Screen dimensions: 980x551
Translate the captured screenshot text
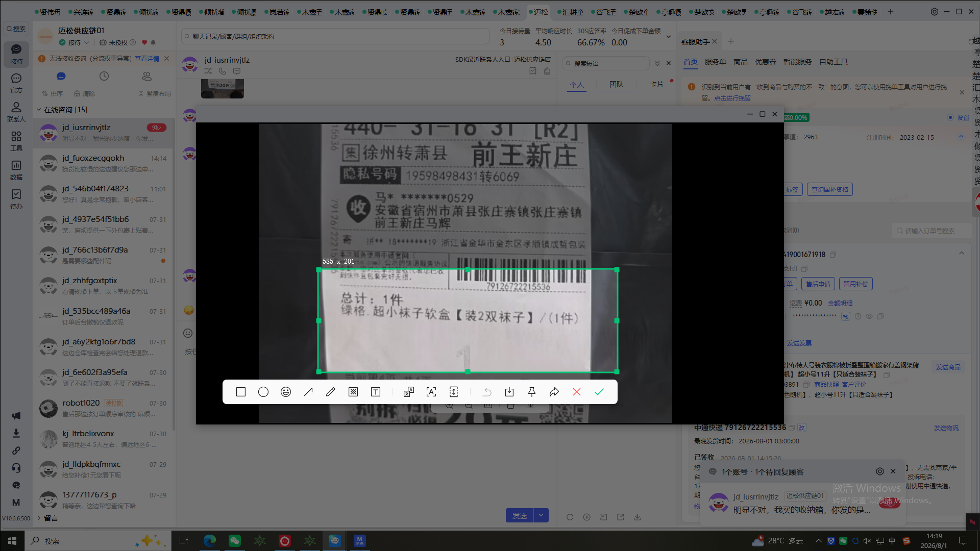click(x=409, y=392)
